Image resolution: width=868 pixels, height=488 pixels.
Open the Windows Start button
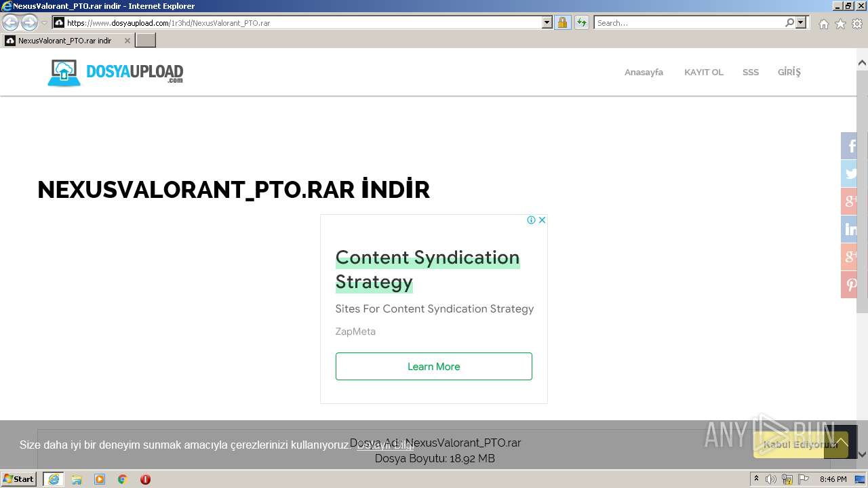18,479
